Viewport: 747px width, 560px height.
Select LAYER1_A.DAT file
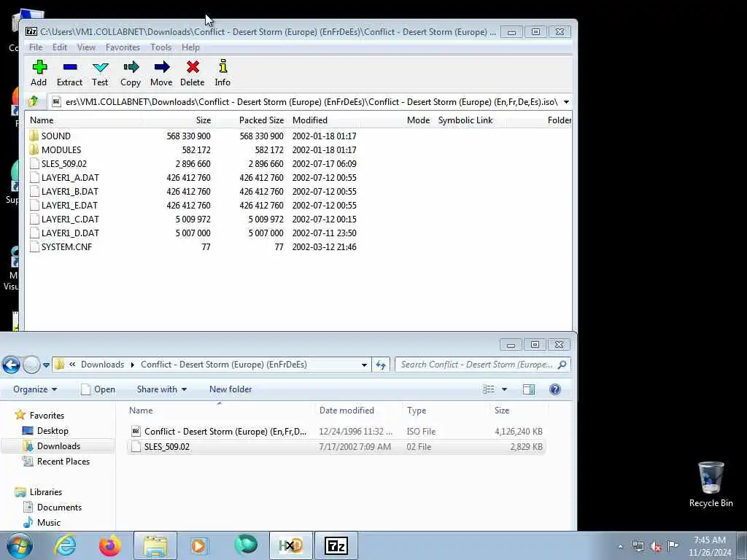[70, 178]
